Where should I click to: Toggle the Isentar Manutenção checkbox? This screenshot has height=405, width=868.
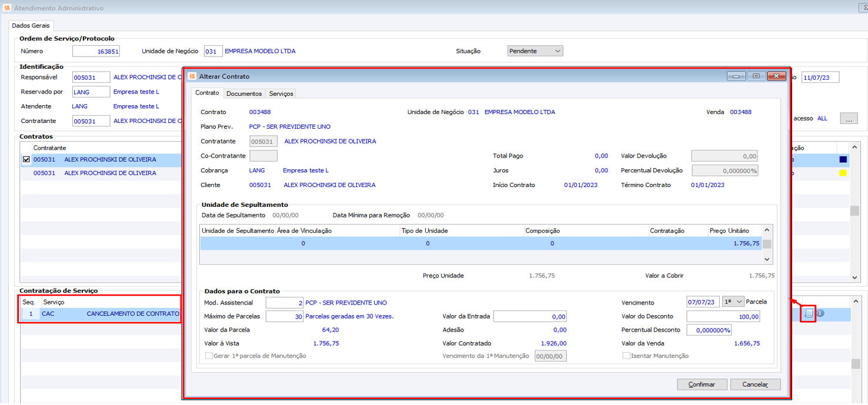626,356
